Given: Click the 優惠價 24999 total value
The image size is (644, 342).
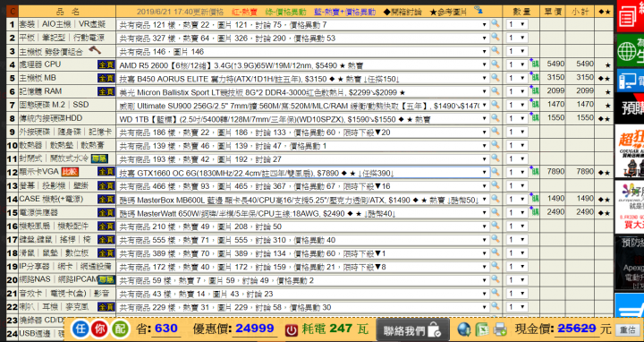Looking at the screenshot, I should click(255, 329).
